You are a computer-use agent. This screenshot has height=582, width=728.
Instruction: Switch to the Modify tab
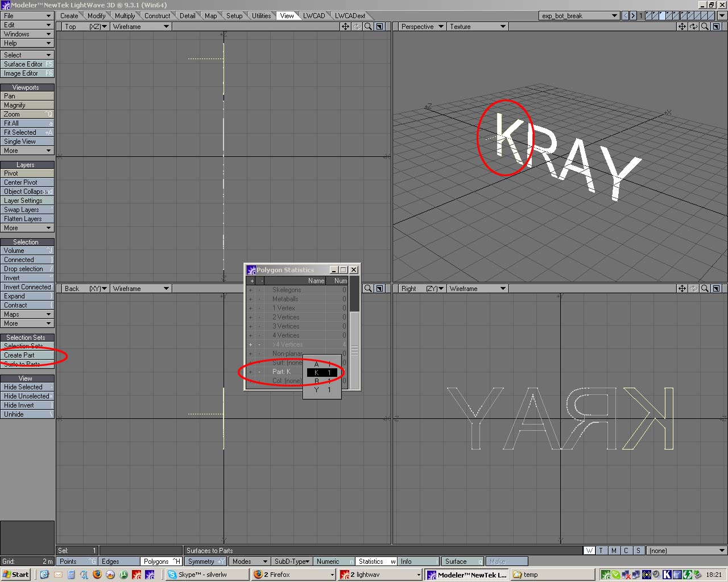(x=97, y=16)
